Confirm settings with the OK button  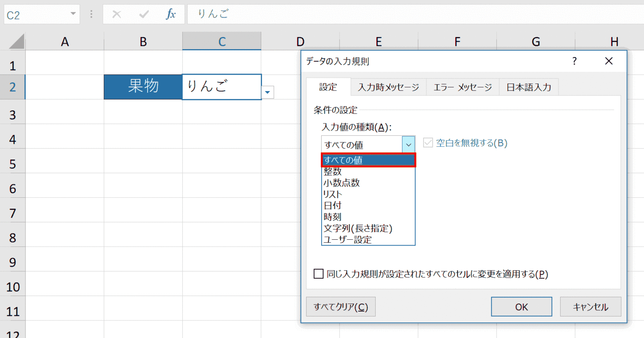coord(521,307)
